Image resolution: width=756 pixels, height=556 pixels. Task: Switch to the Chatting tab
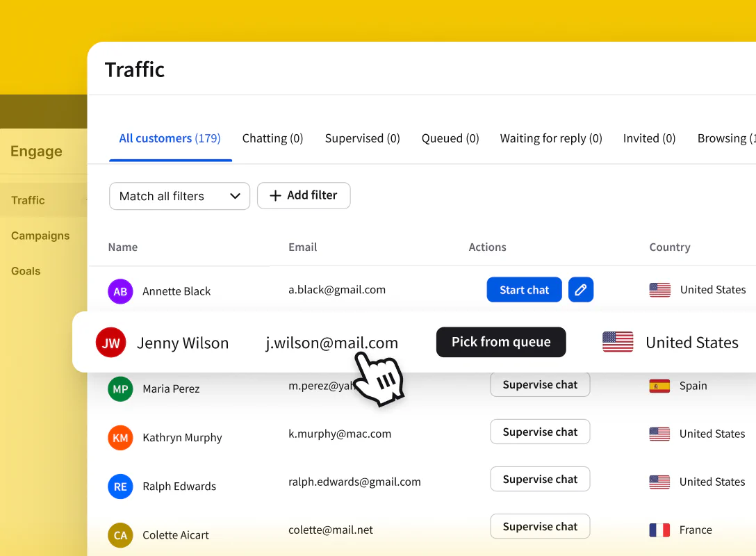click(272, 138)
